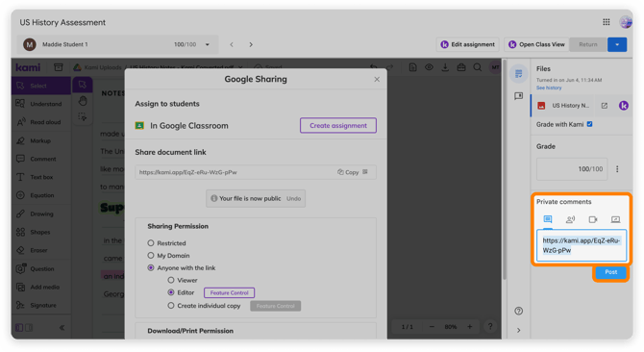Zoom in with the plus button
Image resolution: width=644 pixels, height=352 pixels.
[x=469, y=327]
